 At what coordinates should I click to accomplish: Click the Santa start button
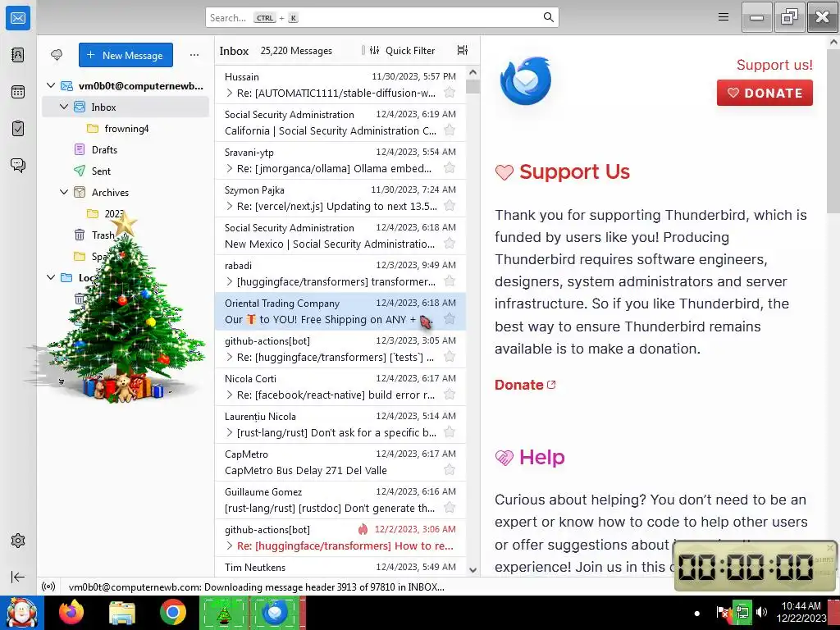click(x=21, y=612)
